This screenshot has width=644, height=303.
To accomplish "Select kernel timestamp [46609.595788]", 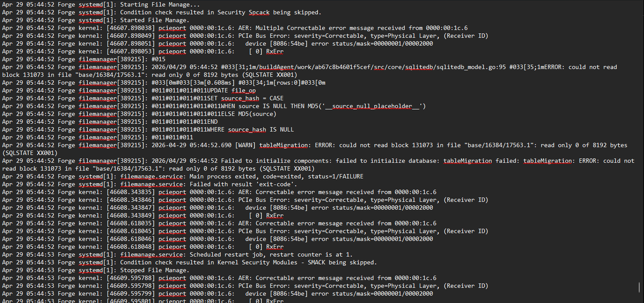I will click(x=131, y=278).
